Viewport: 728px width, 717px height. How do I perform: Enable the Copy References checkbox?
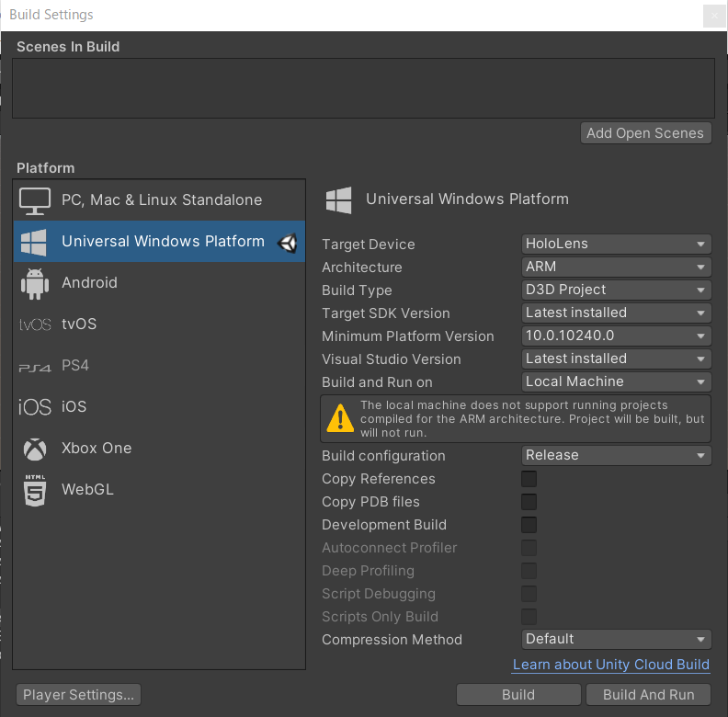[x=529, y=479]
